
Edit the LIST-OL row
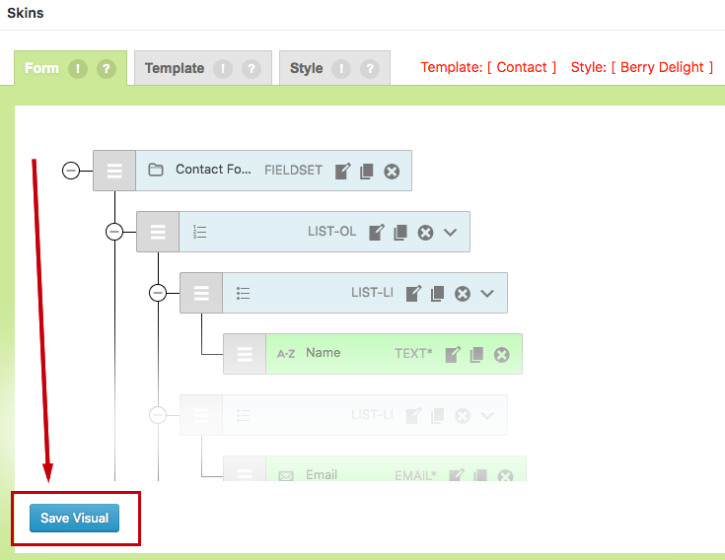point(376,232)
